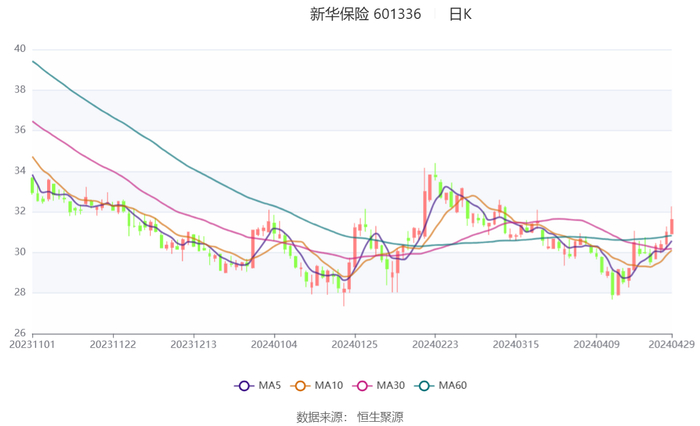Click the x-axis date label 20231213
The height and width of the screenshot is (426, 700).
coord(194,344)
